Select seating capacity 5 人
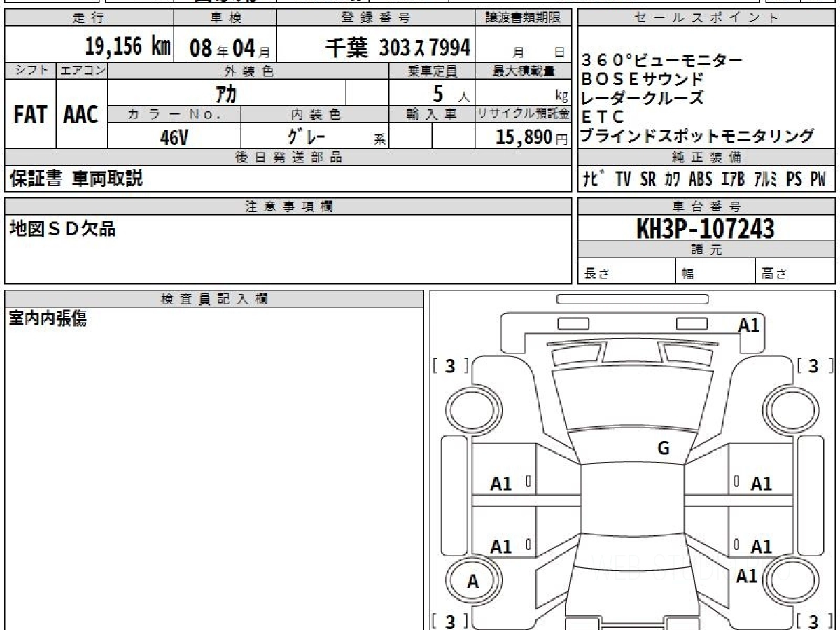The height and width of the screenshot is (630, 840). pyautogui.click(x=451, y=93)
